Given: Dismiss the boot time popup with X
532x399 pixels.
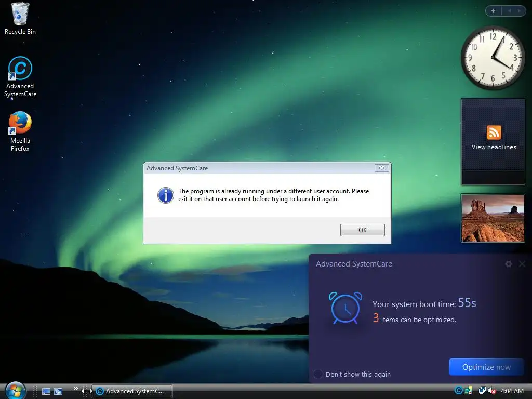Looking at the screenshot, I should pyautogui.click(x=522, y=263).
